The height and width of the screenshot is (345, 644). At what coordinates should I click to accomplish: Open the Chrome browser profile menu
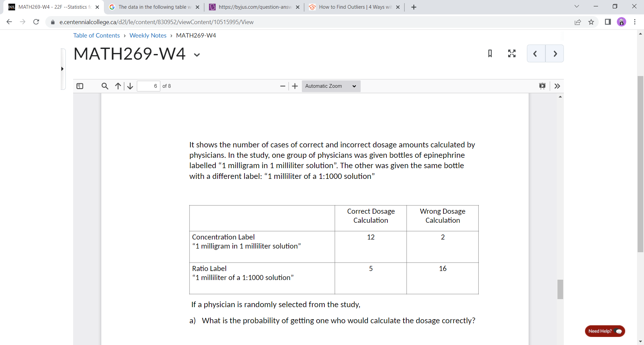point(622,22)
